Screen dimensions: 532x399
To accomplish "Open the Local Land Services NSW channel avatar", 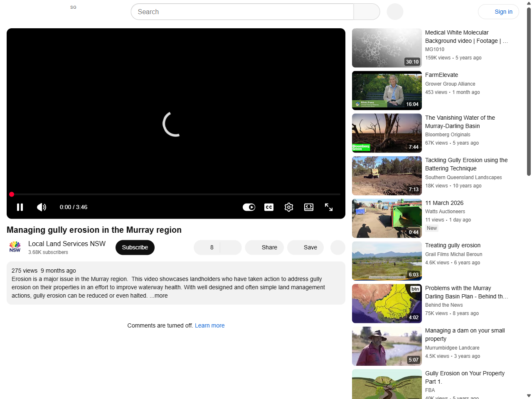I will point(15,246).
